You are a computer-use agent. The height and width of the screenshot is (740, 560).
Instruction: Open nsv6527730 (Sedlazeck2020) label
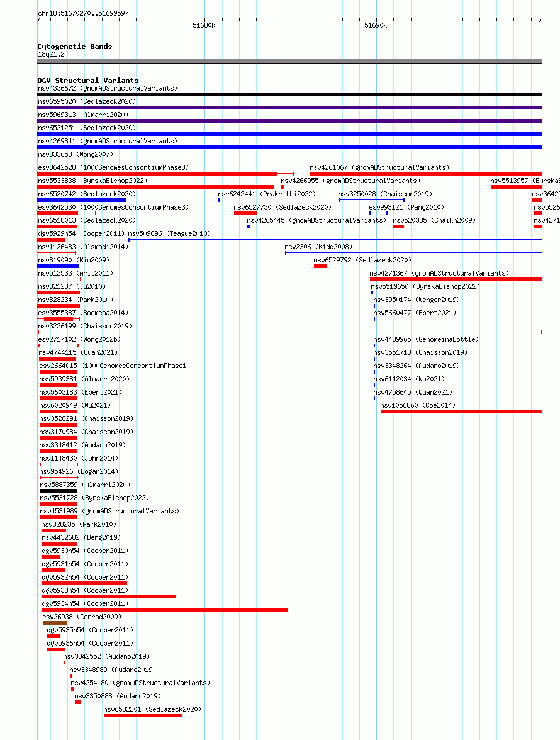coord(283,207)
